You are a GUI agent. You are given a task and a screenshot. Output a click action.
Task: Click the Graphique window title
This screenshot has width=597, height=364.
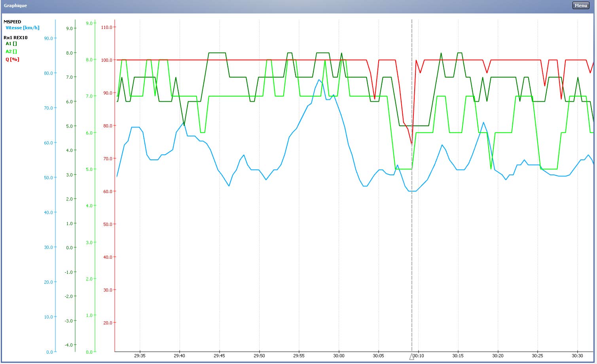click(15, 6)
